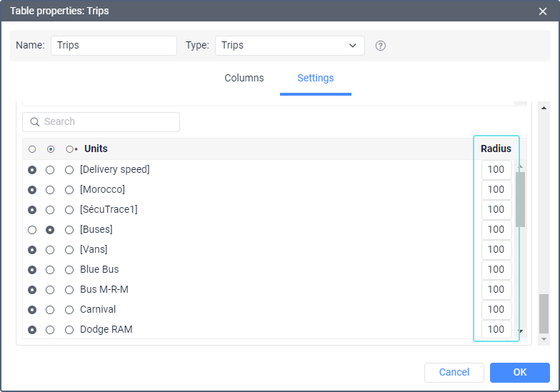
Task: Click the [Buses] unit name
Action: [x=96, y=230]
